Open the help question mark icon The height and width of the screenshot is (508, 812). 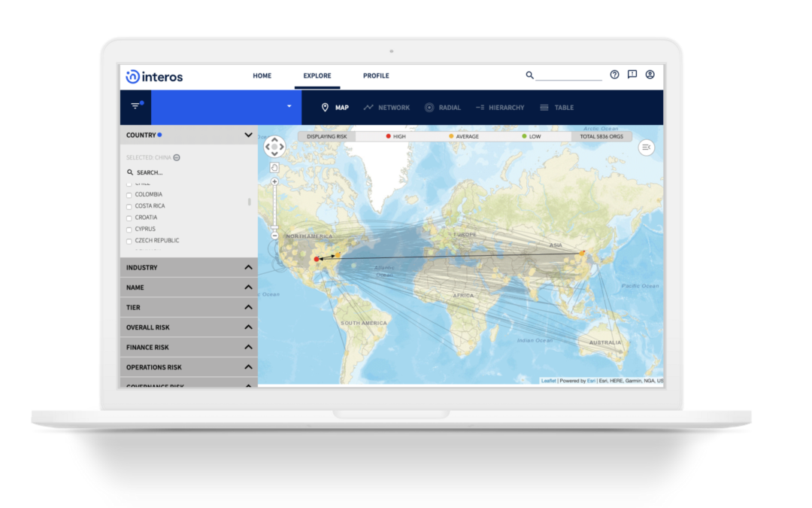click(x=614, y=75)
